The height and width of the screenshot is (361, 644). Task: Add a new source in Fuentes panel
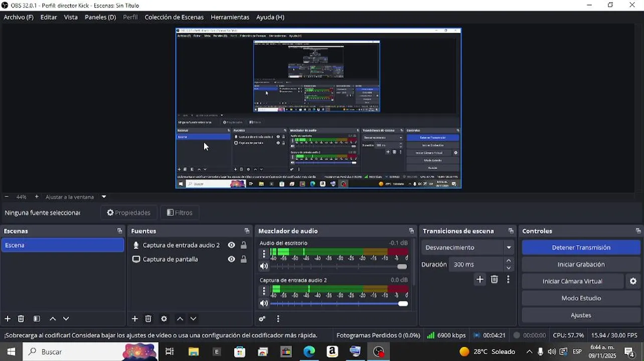(134, 319)
